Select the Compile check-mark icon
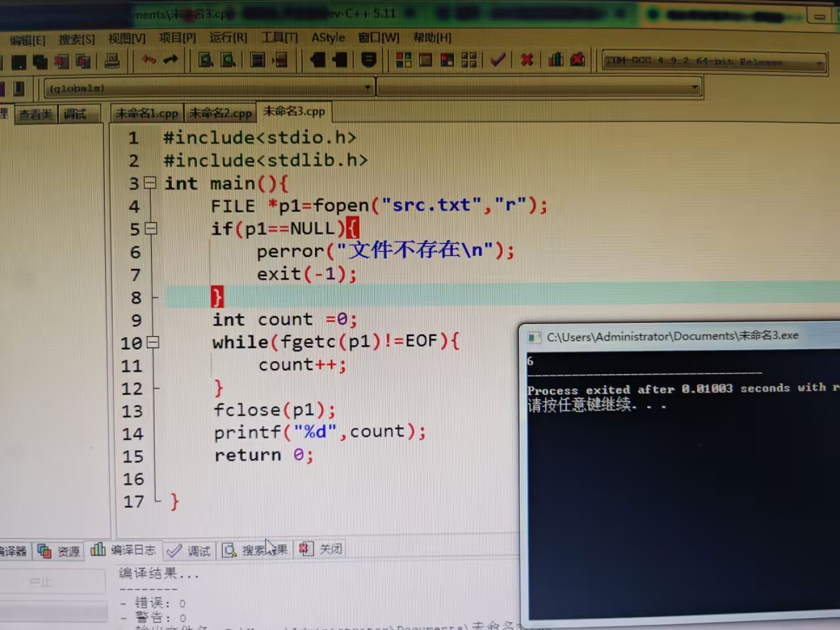Image resolution: width=840 pixels, height=630 pixels. pyautogui.click(x=497, y=60)
